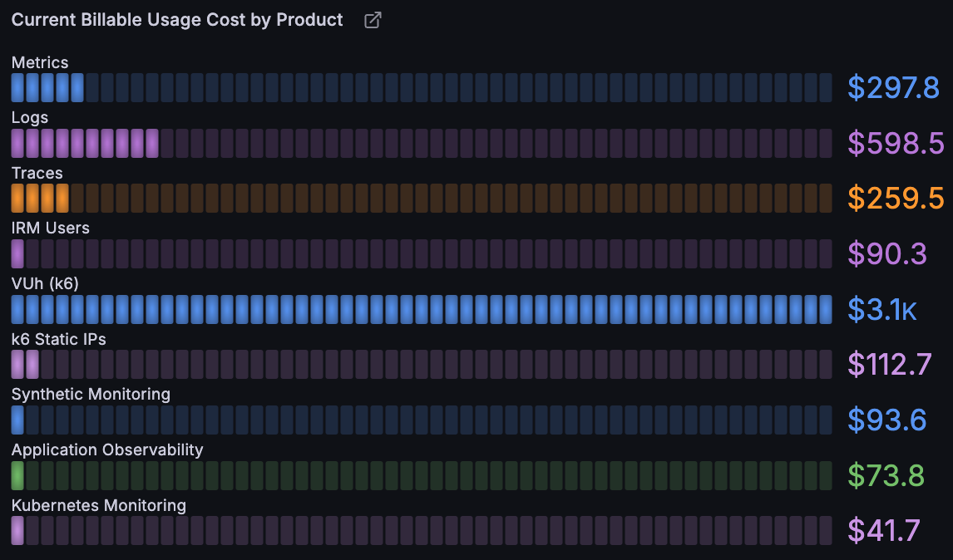Select the Traces row label
The image size is (953, 560).
tap(37, 172)
